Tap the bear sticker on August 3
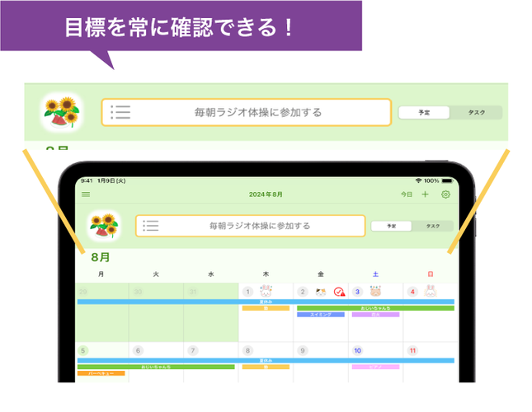Image resolution: width=532 pixels, height=412 pixels. 375,291
